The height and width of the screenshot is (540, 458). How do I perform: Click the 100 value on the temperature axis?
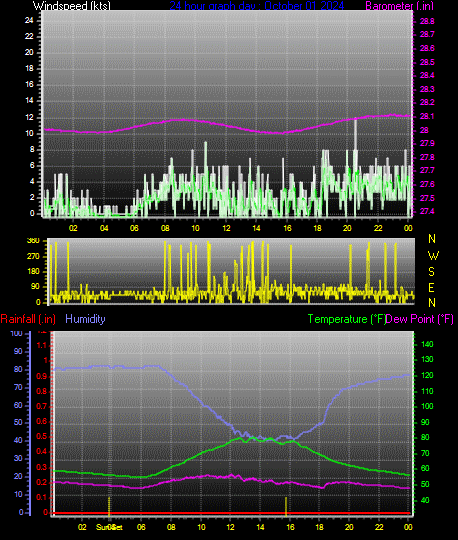point(427,406)
